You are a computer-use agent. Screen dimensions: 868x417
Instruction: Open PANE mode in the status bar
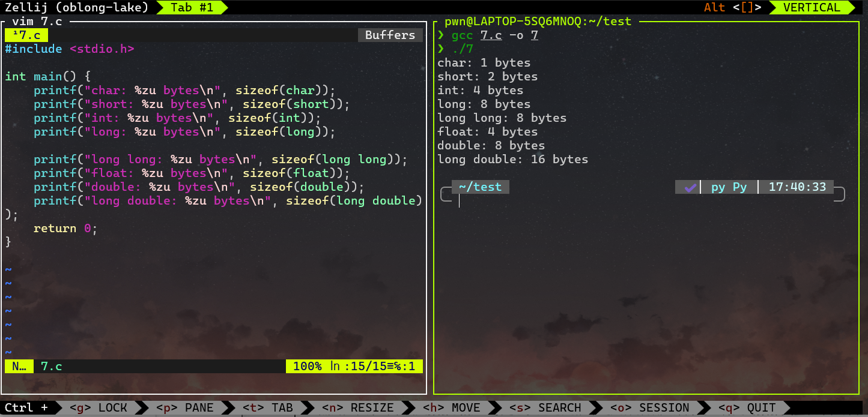pos(185,408)
